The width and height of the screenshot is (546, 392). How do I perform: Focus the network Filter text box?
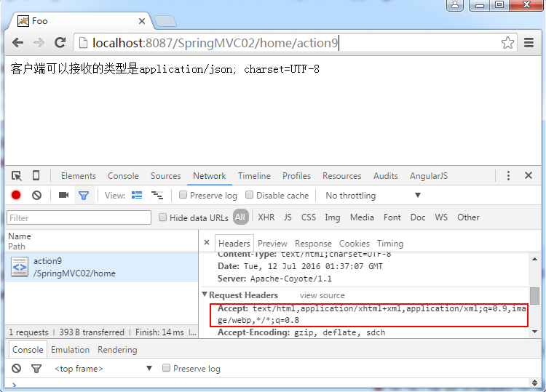tap(79, 217)
